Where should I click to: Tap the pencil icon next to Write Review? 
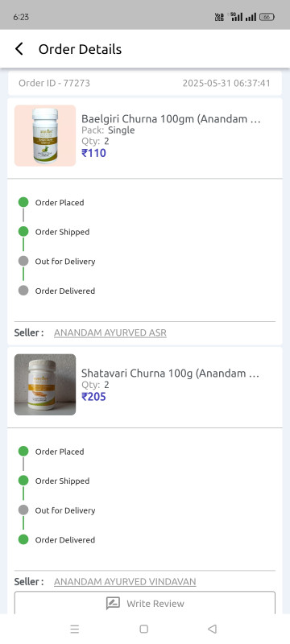113,603
